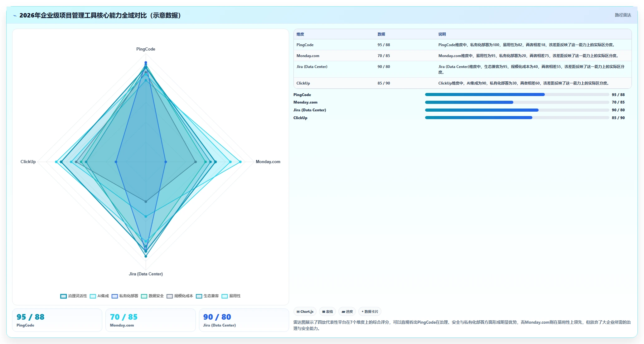This screenshot has height=344, width=644.
Task: Click the PingCode row description text
Action: [527, 45]
